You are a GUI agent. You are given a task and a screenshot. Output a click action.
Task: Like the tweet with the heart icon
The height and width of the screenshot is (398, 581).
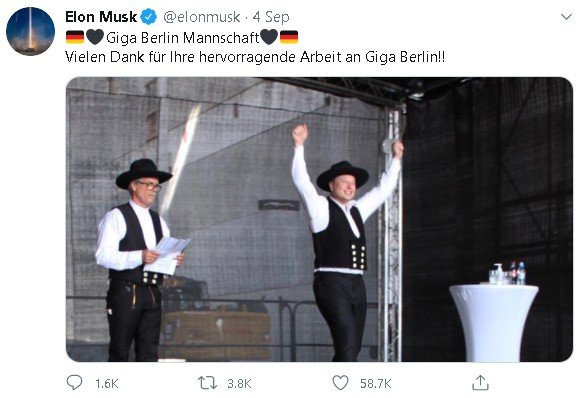340,383
